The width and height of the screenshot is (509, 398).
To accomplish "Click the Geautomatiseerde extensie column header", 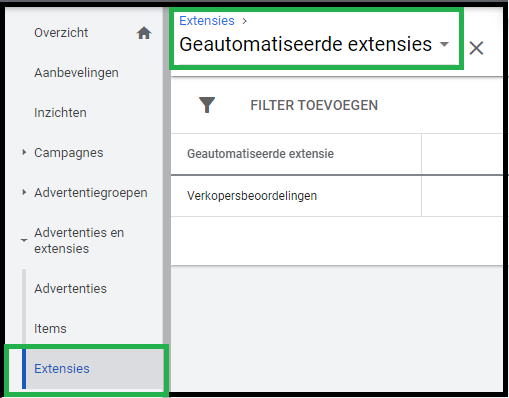I will point(260,154).
